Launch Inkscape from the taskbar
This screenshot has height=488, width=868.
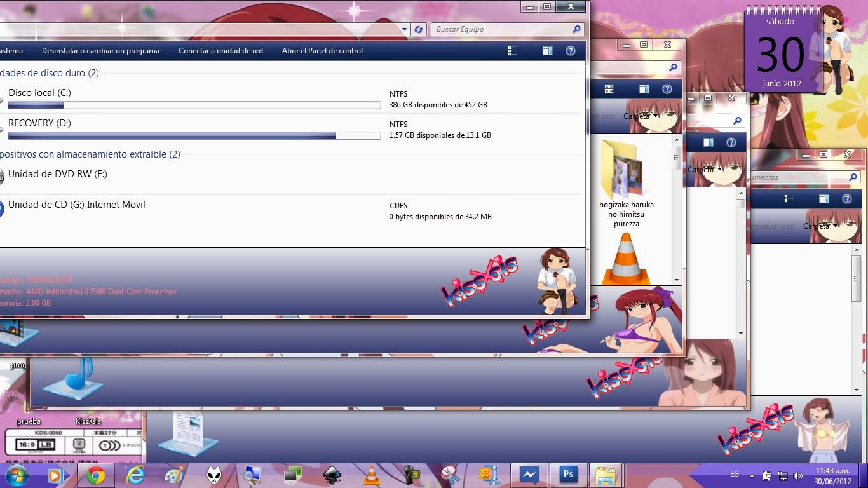332,475
